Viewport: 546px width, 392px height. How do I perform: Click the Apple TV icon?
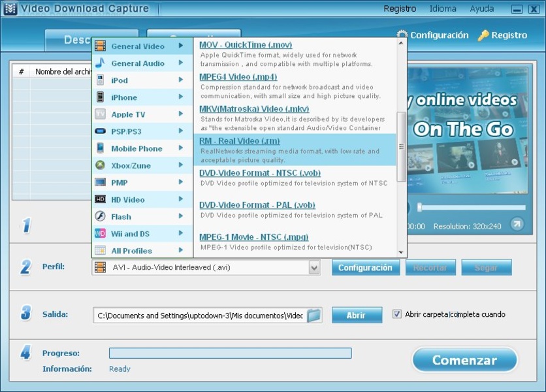[101, 114]
